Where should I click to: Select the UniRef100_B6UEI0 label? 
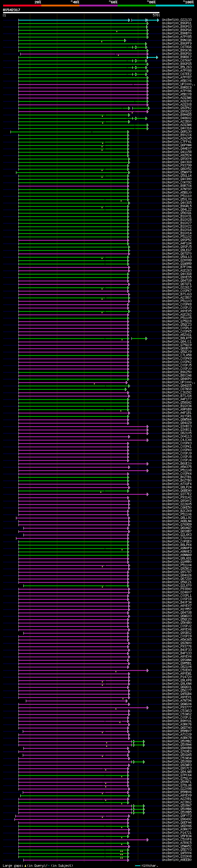point(177,464)
